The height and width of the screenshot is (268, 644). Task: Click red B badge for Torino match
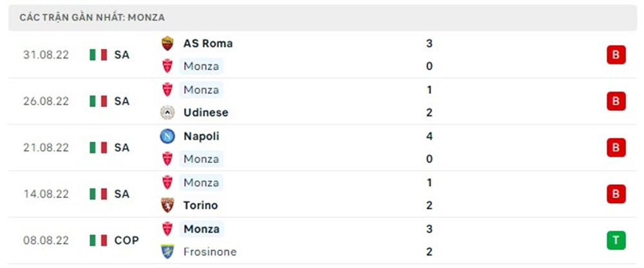click(x=616, y=194)
